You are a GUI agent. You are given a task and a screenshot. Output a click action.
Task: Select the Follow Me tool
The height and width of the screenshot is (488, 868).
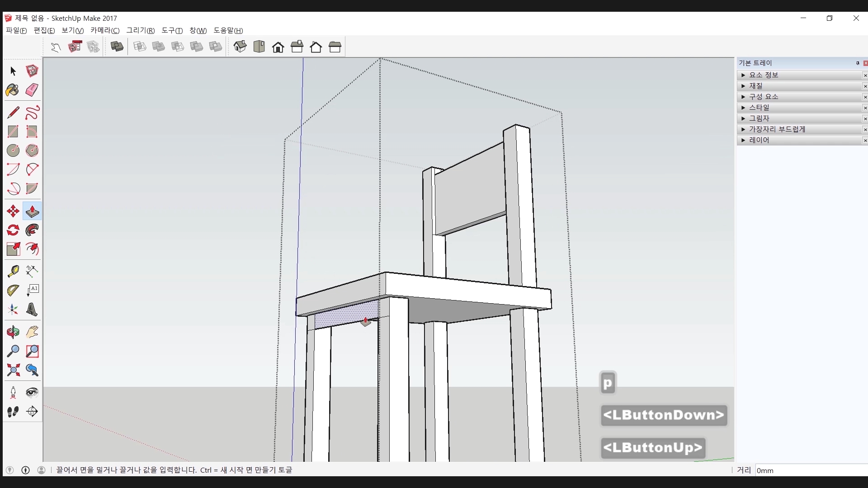(x=32, y=230)
